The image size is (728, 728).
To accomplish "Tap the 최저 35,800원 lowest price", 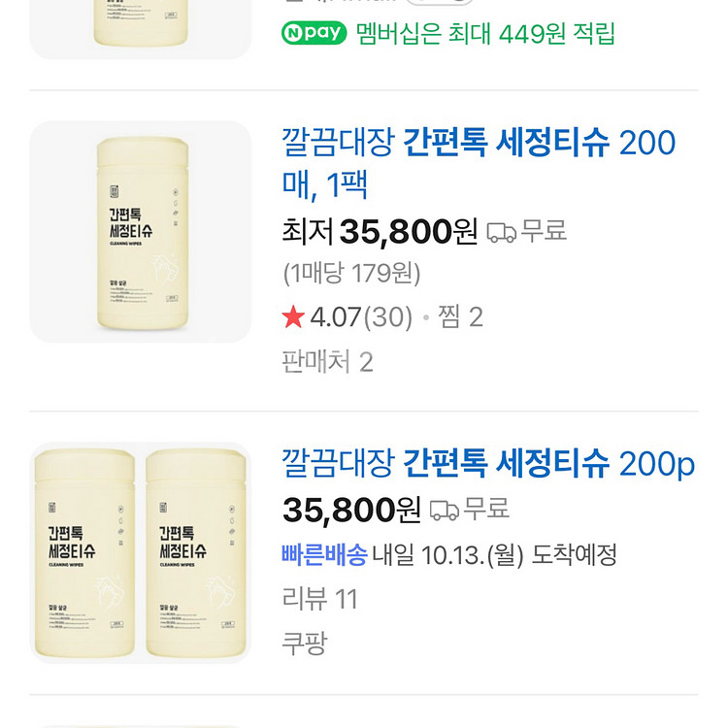I will click(x=380, y=232).
